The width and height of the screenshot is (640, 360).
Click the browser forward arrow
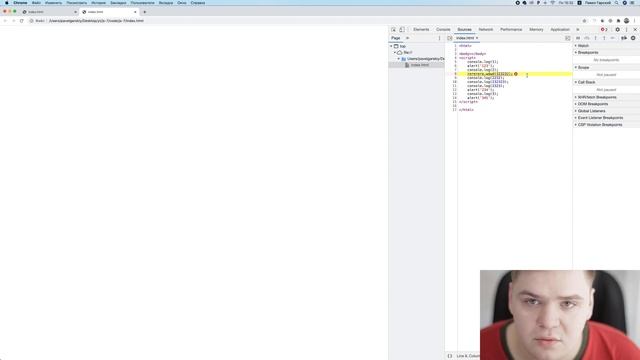point(13,20)
